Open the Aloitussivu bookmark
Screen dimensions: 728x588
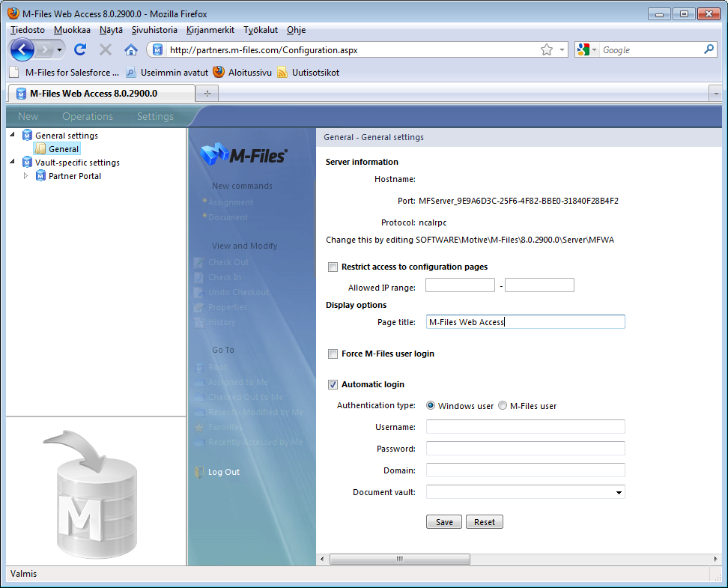click(x=243, y=73)
